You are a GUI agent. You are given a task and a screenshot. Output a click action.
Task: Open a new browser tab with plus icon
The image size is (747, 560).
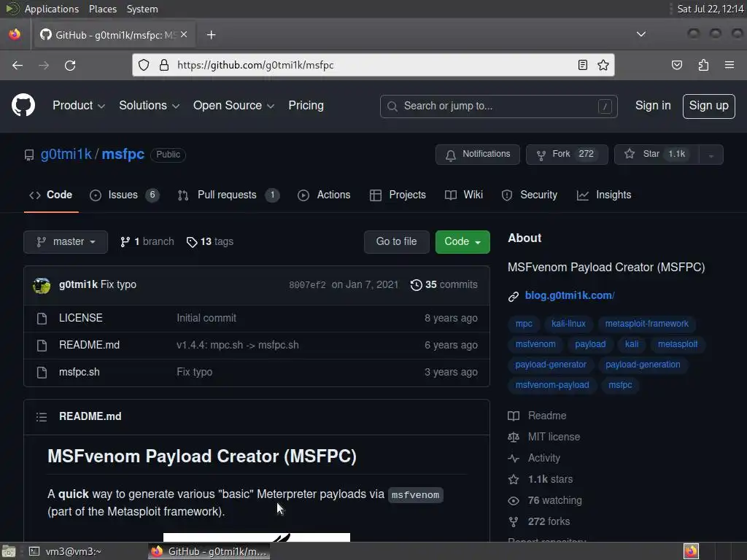click(x=211, y=35)
